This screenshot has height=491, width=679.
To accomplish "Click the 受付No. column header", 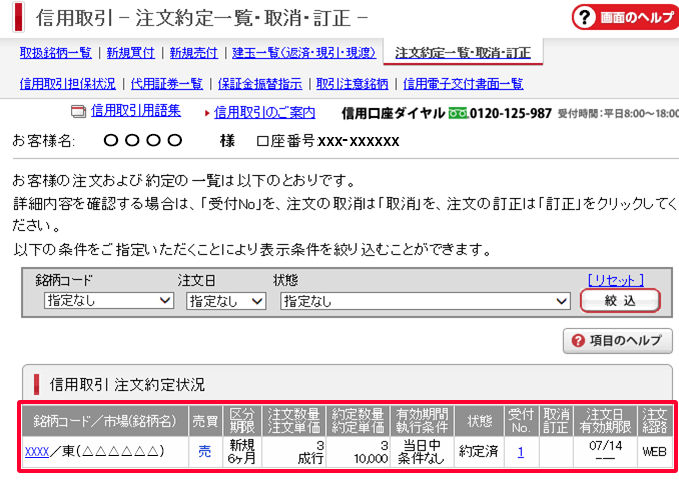I will point(521,421).
